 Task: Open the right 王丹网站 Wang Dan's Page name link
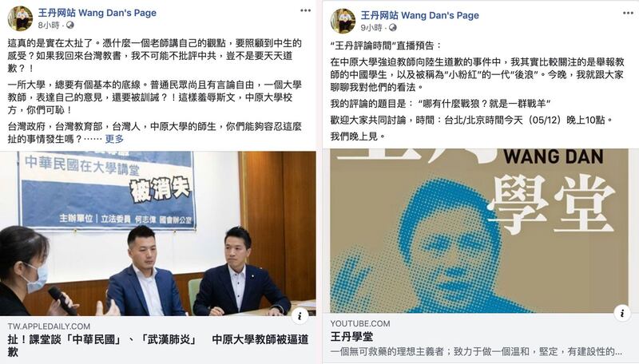tap(420, 15)
